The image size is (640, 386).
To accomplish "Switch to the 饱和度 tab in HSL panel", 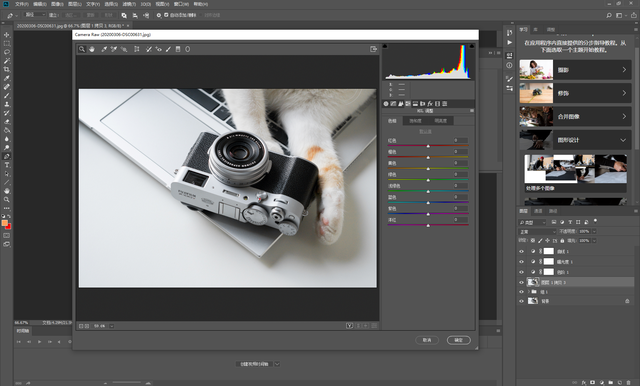I will (x=415, y=121).
